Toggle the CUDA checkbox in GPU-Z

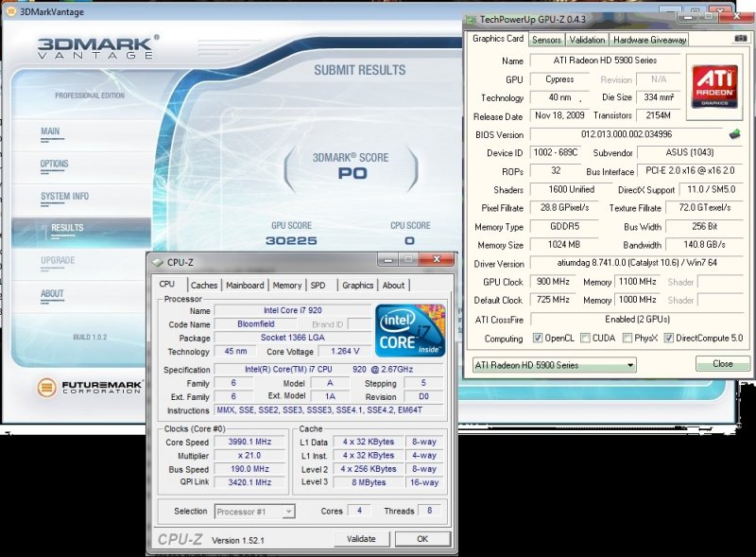[585, 338]
